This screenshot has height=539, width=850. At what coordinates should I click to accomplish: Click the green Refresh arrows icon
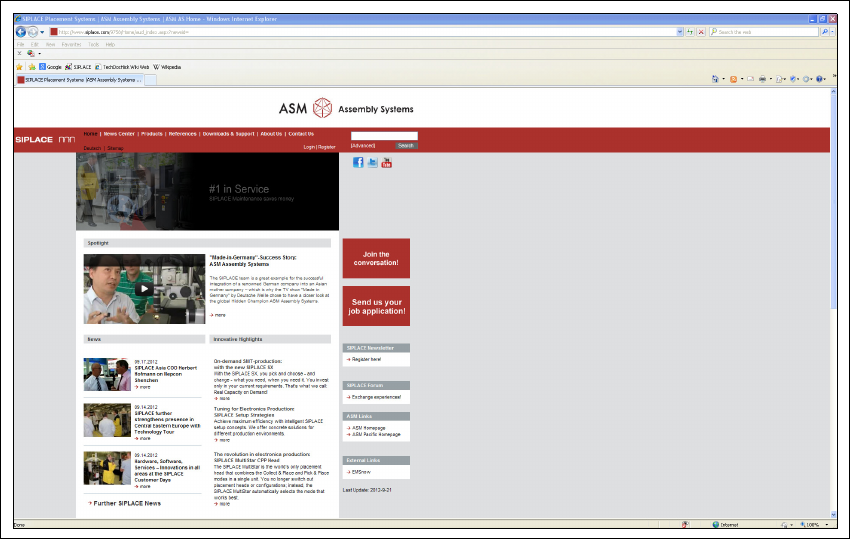690,32
